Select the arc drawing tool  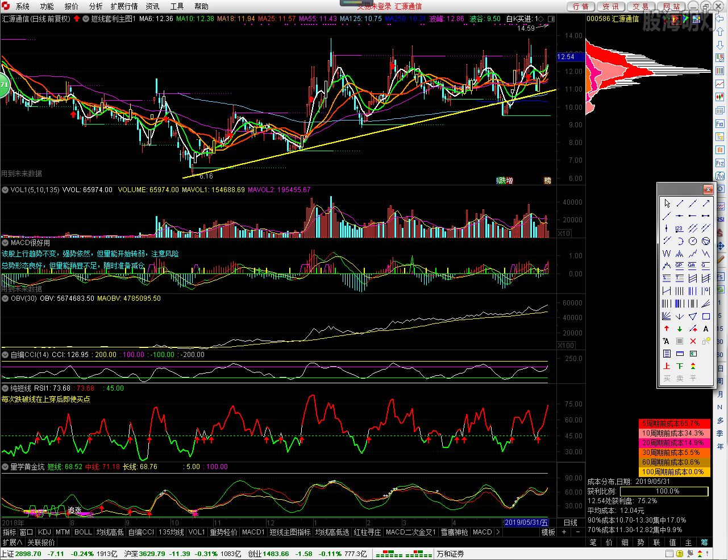tap(680, 241)
